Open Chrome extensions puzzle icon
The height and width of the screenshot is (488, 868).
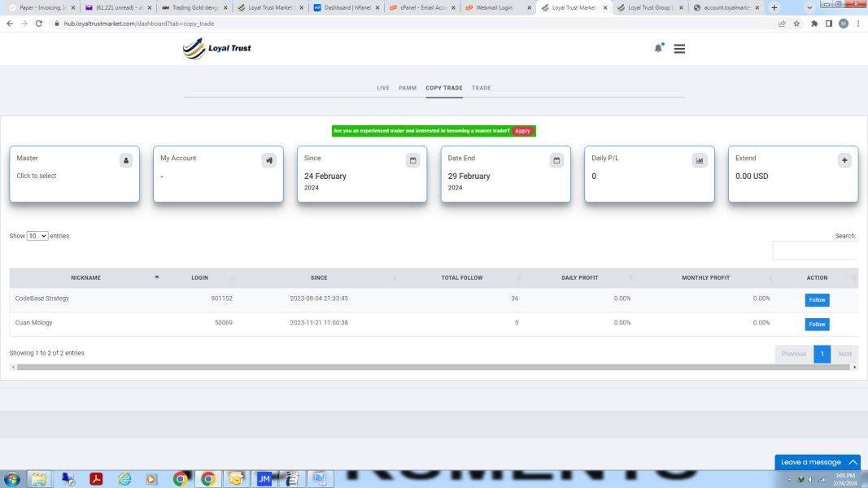point(814,24)
